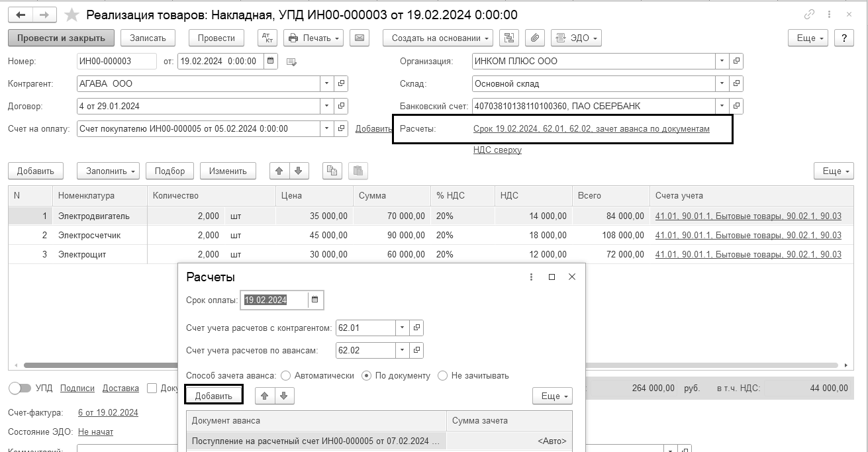The width and height of the screenshot is (868, 452).
Task: Click Добавить in the Расчеты dialog
Action: [213, 396]
